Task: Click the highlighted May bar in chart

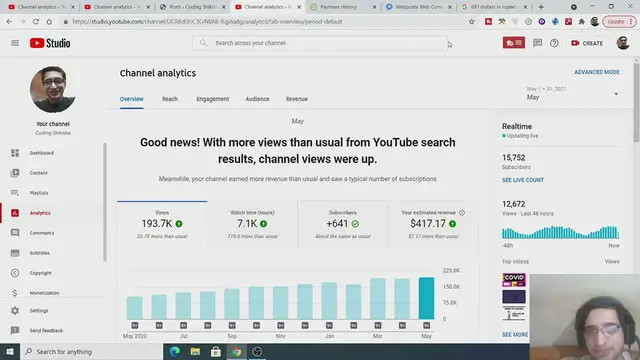Action: click(427, 298)
